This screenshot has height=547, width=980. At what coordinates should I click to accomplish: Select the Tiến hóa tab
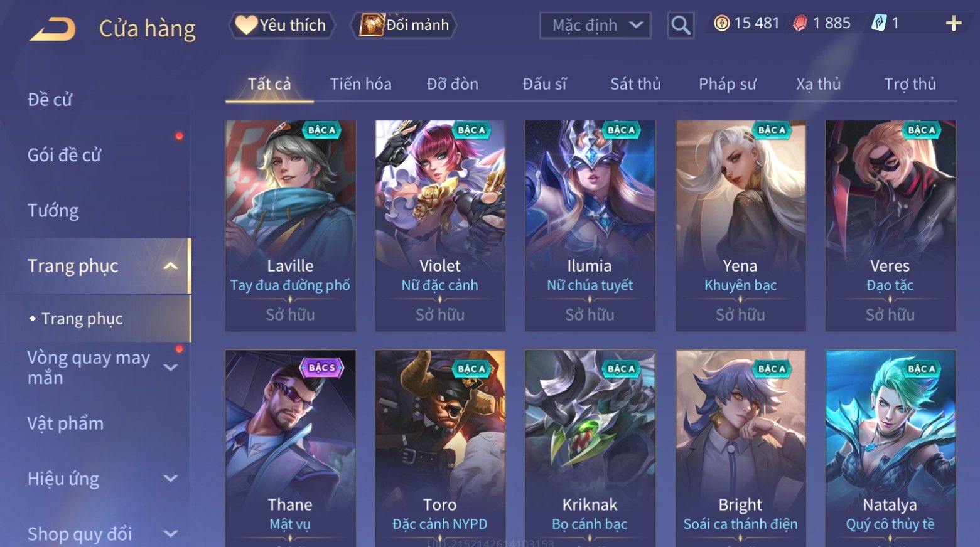[x=361, y=84]
